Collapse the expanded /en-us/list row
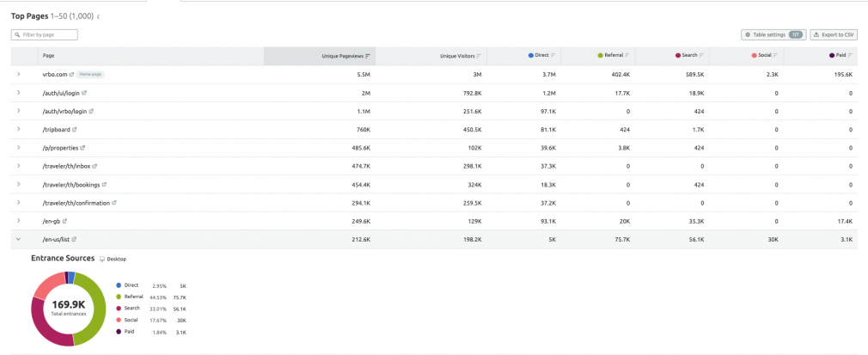 coord(18,239)
